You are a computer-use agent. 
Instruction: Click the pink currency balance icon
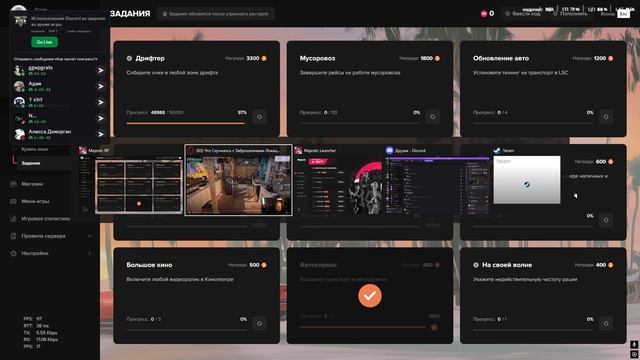click(x=484, y=13)
